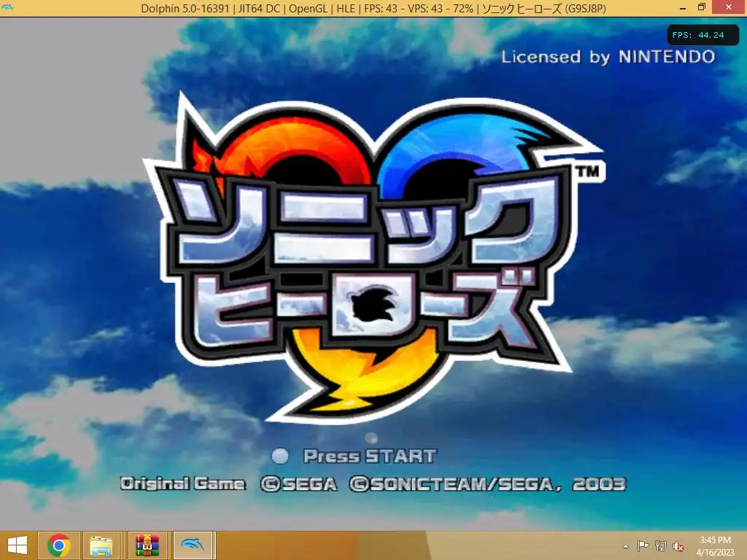
Task: Open WinRAR from the taskbar
Action: [x=147, y=545]
